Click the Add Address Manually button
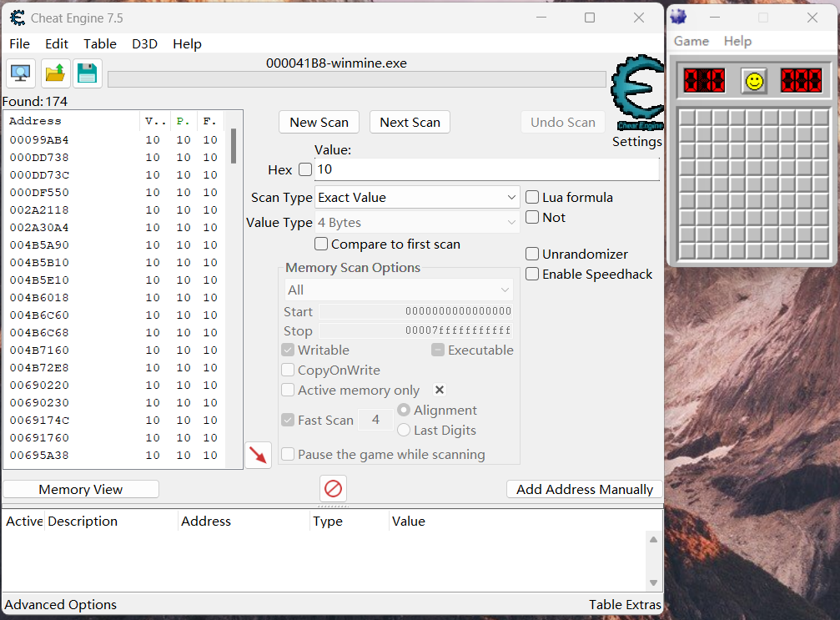840x620 pixels. 584,489
